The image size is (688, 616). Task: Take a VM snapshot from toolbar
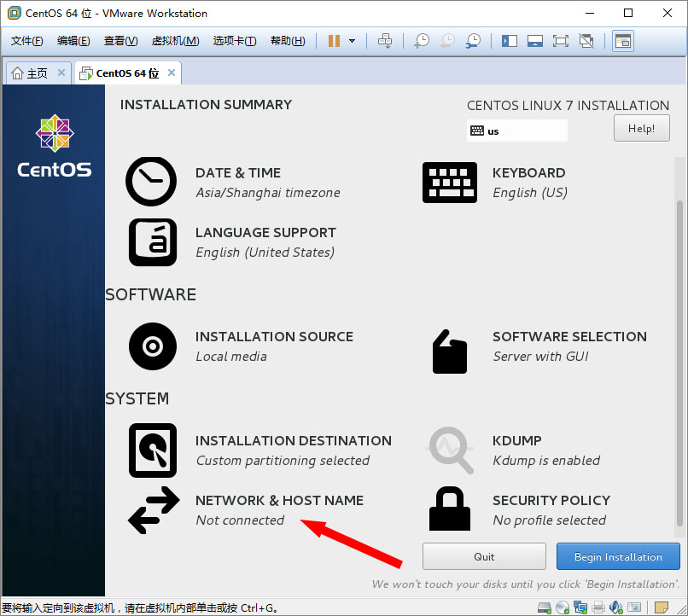click(422, 41)
